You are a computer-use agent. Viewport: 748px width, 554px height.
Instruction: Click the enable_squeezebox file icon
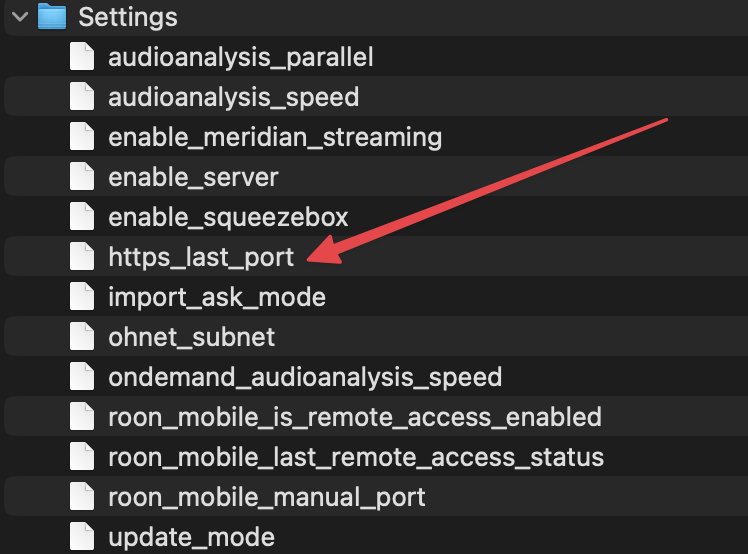[x=82, y=217]
